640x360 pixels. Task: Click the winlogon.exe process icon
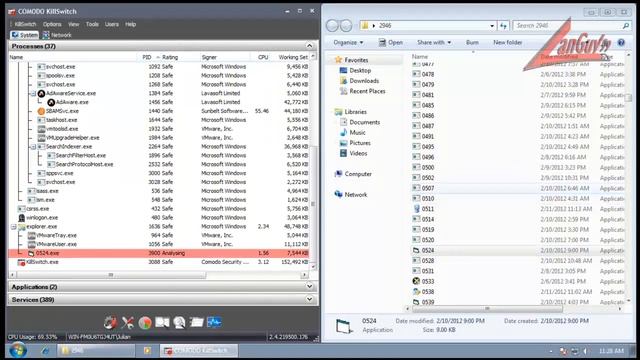tap(22, 218)
